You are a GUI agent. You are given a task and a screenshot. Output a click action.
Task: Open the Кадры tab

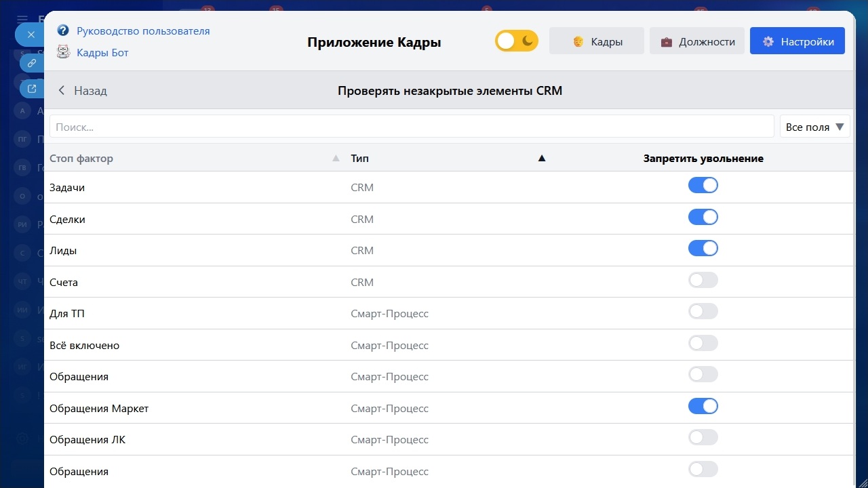pyautogui.click(x=597, y=41)
